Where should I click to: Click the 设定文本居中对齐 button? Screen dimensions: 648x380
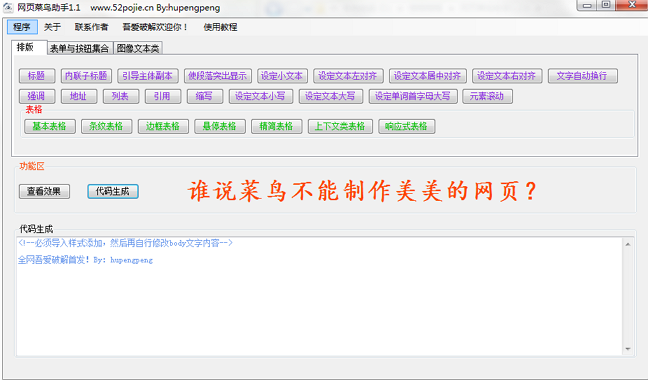pyautogui.click(x=427, y=76)
